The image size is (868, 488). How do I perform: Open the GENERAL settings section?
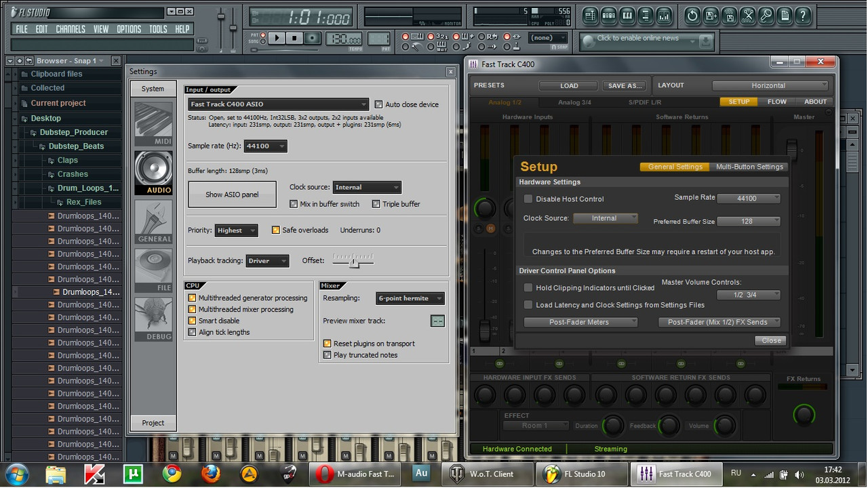pos(153,222)
